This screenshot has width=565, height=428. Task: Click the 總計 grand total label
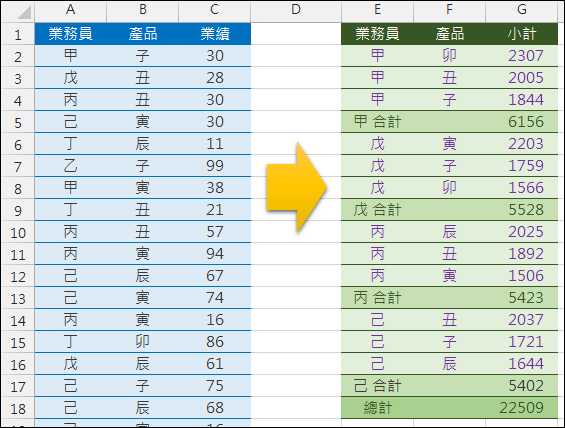(377, 407)
